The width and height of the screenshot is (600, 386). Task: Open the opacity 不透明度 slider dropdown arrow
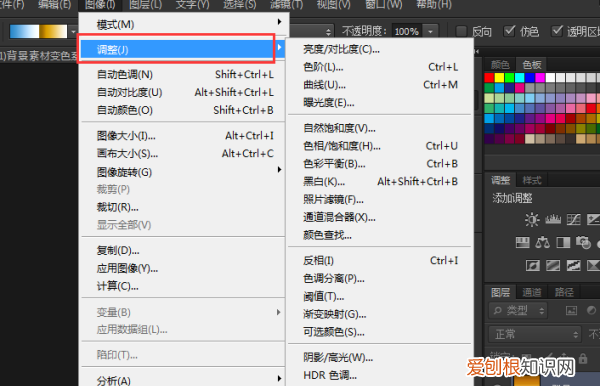click(x=430, y=32)
